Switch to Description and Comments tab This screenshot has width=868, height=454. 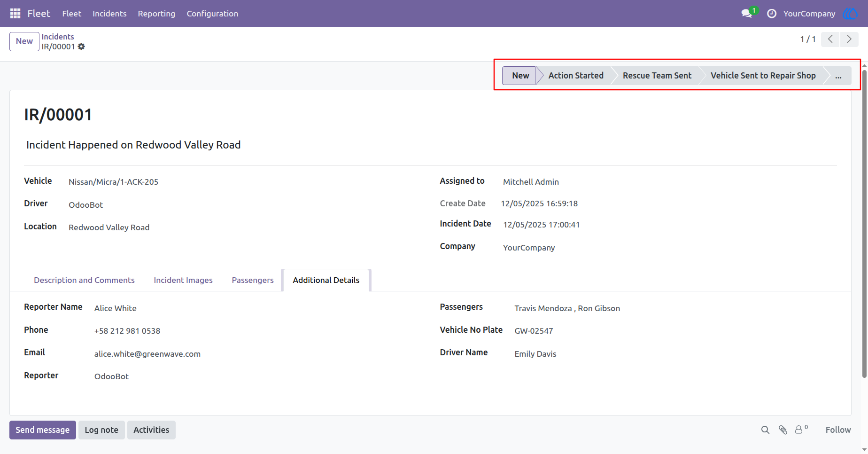pyautogui.click(x=84, y=280)
